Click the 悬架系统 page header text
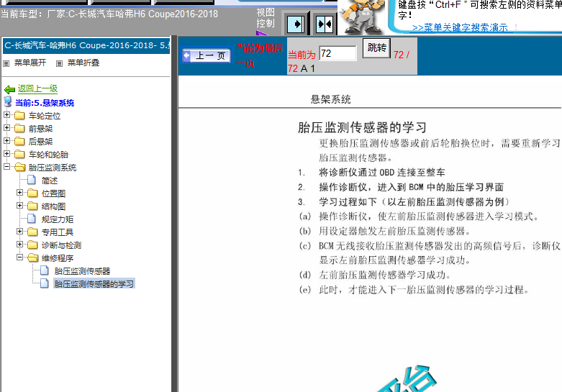Image resolution: width=562 pixels, height=392 pixels. pos(330,99)
